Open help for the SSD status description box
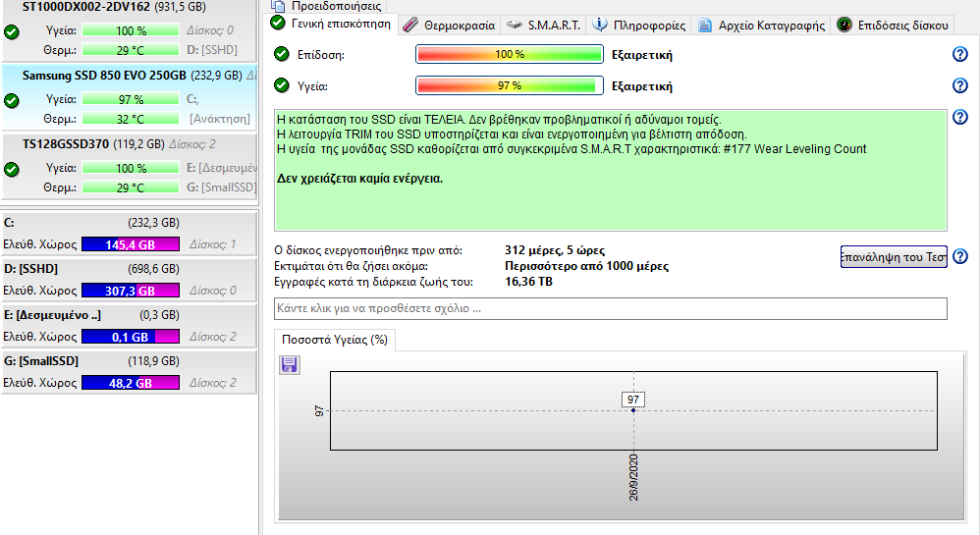The width and height of the screenshot is (980, 535). point(960,117)
